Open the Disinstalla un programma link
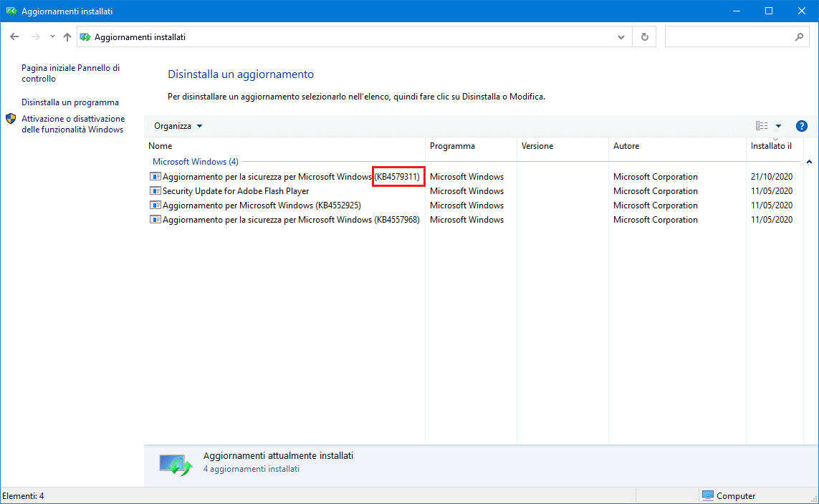The height and width of the screenshot is (504, 819). point(70,102)
